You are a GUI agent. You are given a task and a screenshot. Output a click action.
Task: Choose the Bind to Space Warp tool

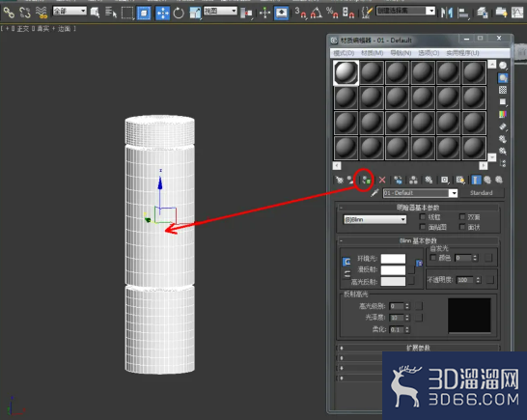(x=42, y=13)
